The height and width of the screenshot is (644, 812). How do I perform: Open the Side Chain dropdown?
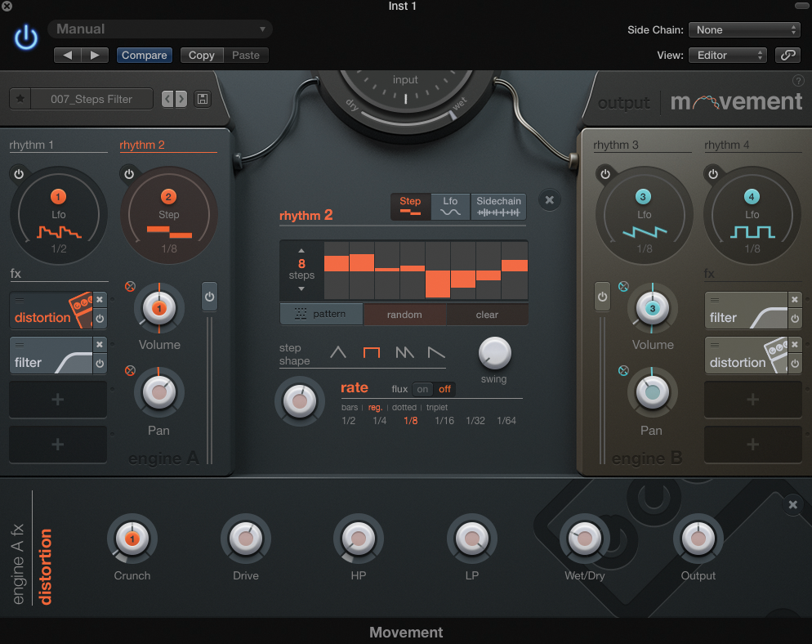point(744,29)
